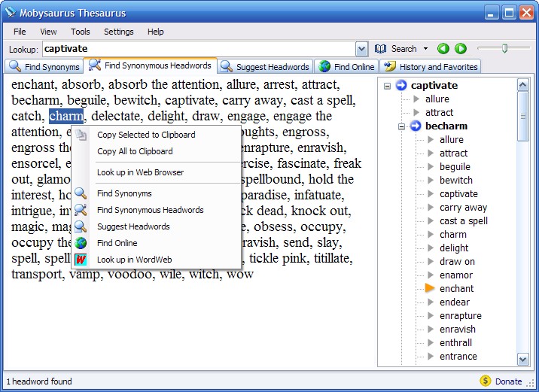Click the copy icon beside Copy Selected to Clipboard
Screen dimensions: 539x392
(x=81, y=135)
